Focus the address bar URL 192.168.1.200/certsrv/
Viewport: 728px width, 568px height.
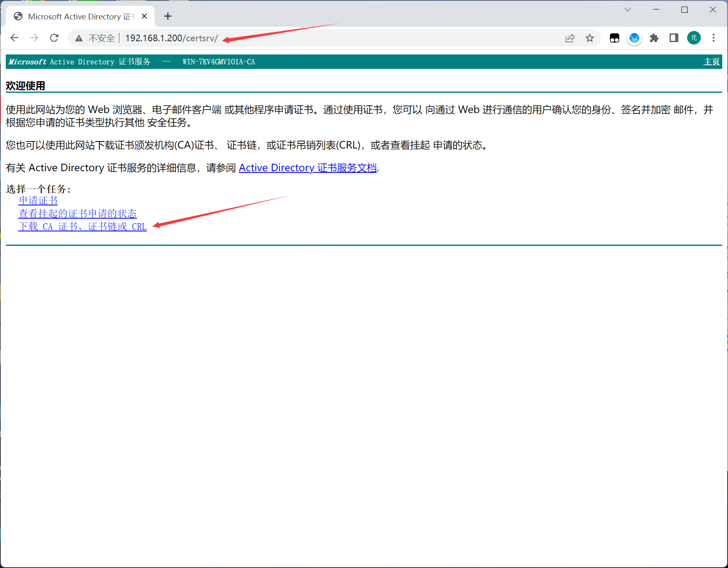point(172,38)
